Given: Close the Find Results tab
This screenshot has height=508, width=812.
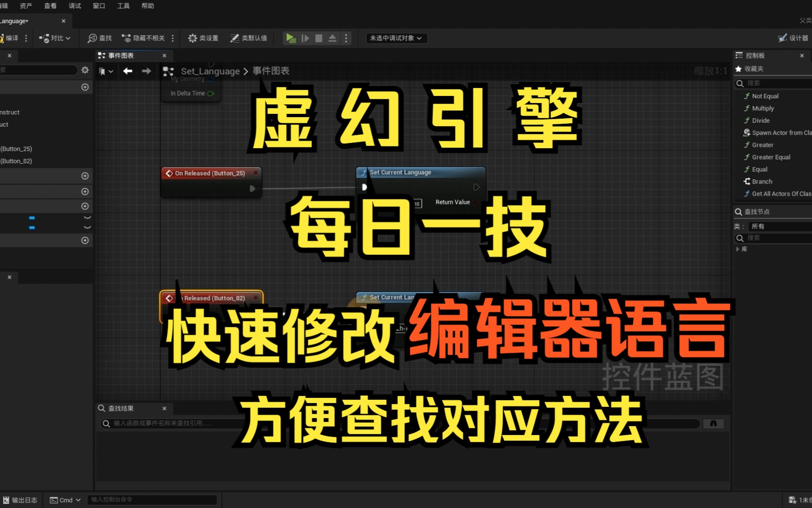Looking at the screenshot, I should pyautogui.click(x=164, y=408).
